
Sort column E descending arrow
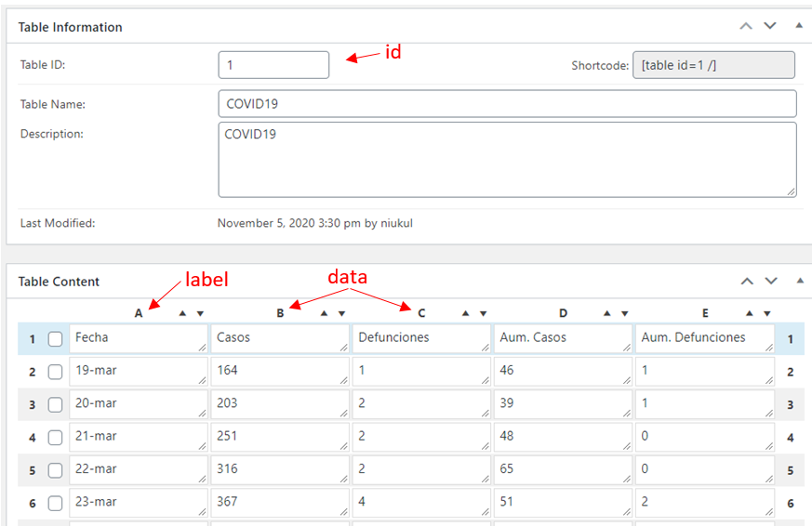[767, 313]
